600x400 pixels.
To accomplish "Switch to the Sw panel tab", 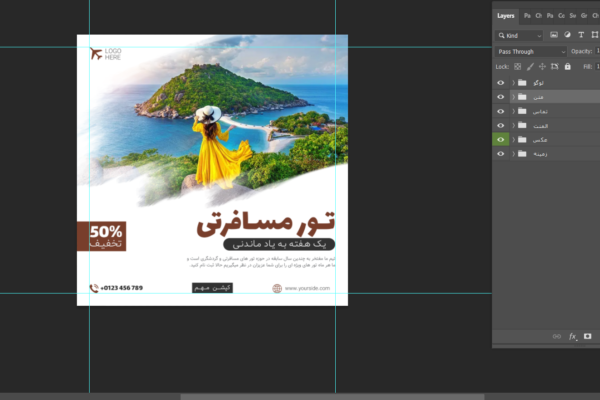I will pyautogui.click(x=573, y=16).
